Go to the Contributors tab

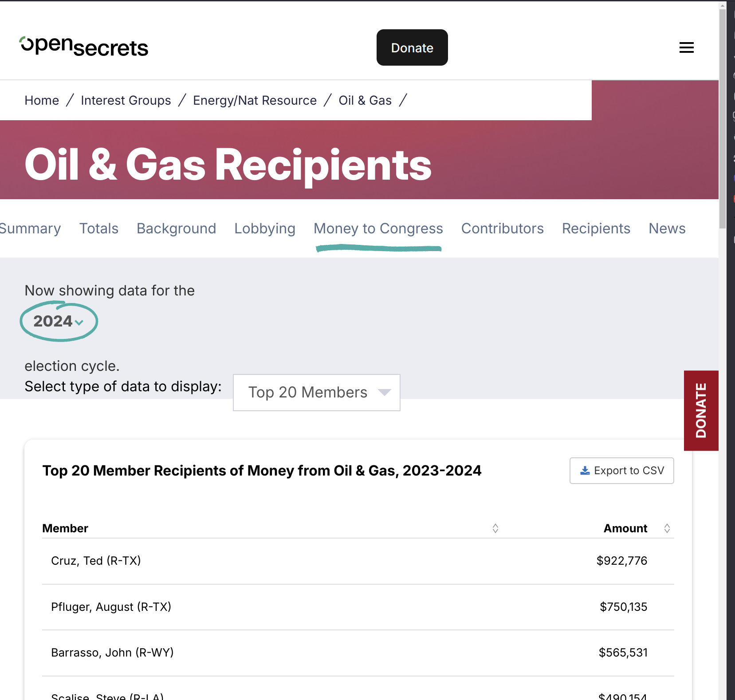click(x=502, y=228)
